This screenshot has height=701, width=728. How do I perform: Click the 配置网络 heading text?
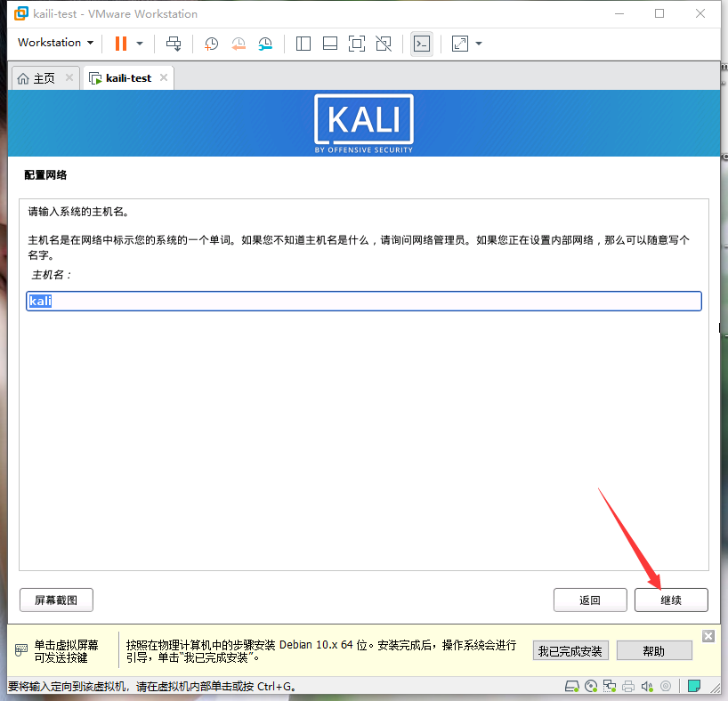(45, 175)
